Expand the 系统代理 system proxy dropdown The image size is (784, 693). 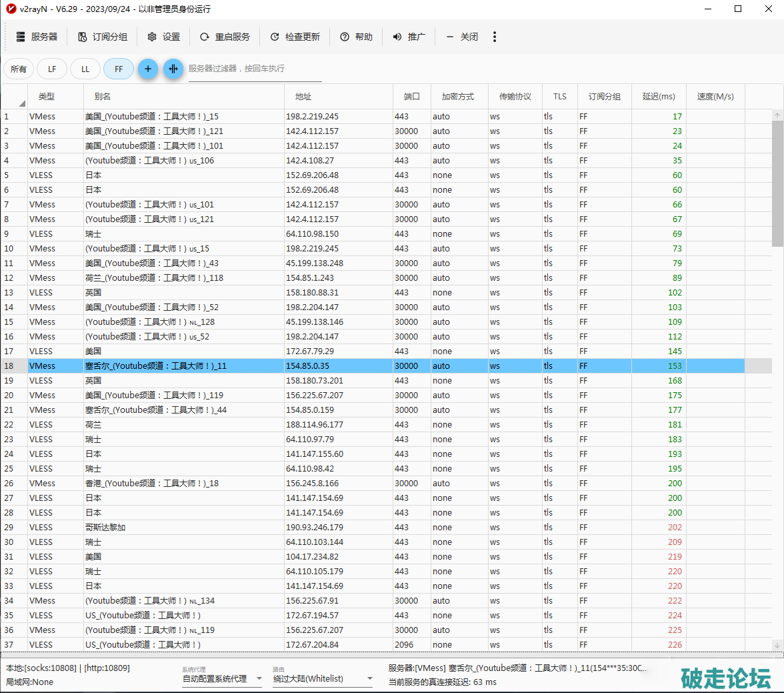click(259, 679)
